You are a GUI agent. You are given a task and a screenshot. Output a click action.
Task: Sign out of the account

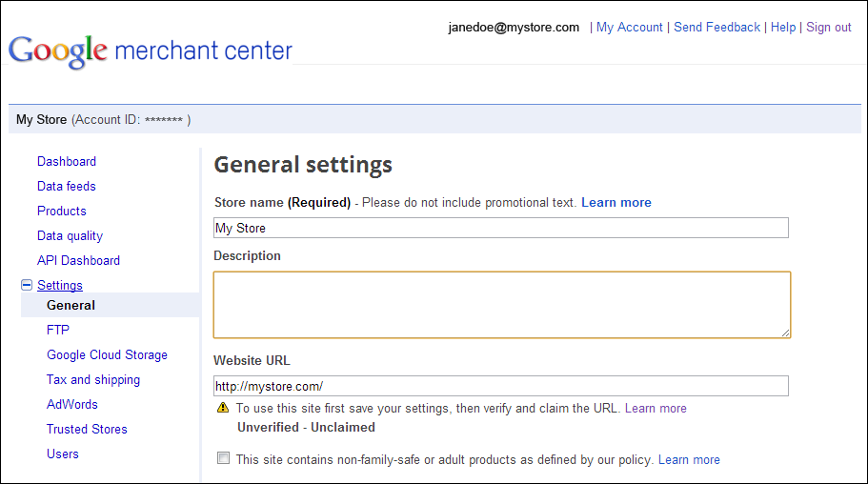[x=829, y=27]
